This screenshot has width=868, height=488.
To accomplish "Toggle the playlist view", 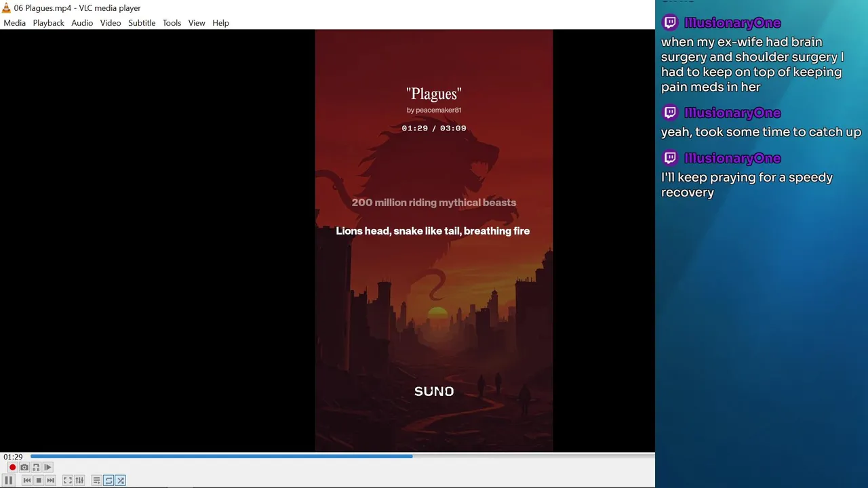I will click(96, 481).
